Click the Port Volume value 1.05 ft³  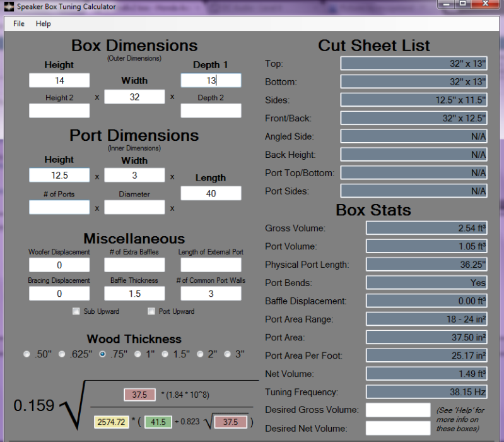tap(426, 246)
